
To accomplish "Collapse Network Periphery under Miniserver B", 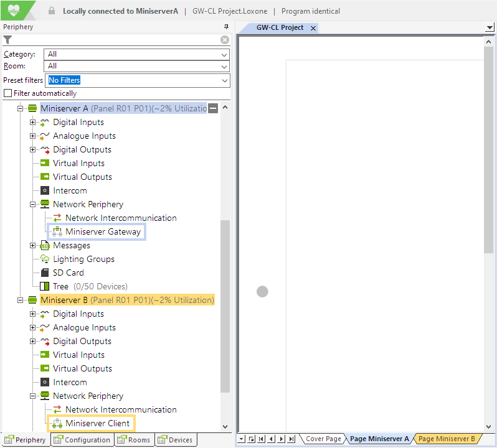I will 32,396.
